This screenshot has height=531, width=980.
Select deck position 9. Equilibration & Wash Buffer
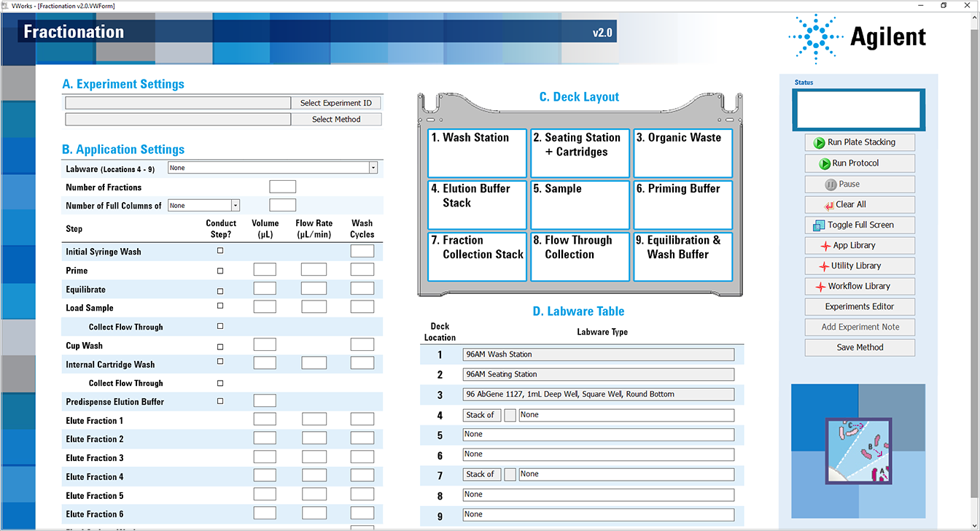click(x=683, y=257)
